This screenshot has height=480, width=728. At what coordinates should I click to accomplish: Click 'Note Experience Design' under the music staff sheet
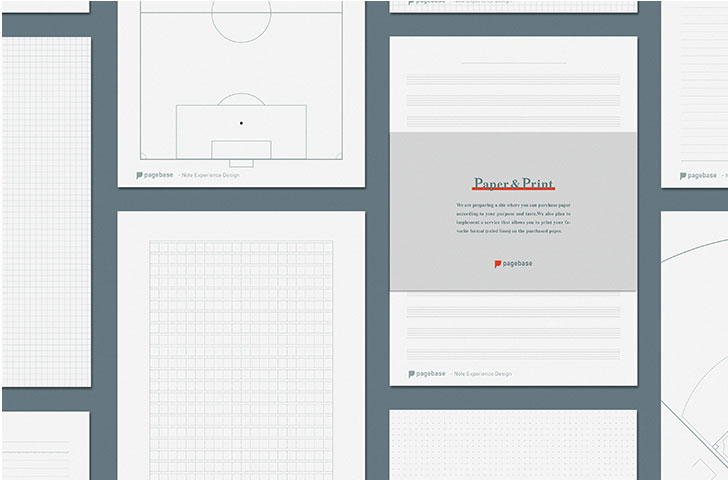tap(484, 374)
